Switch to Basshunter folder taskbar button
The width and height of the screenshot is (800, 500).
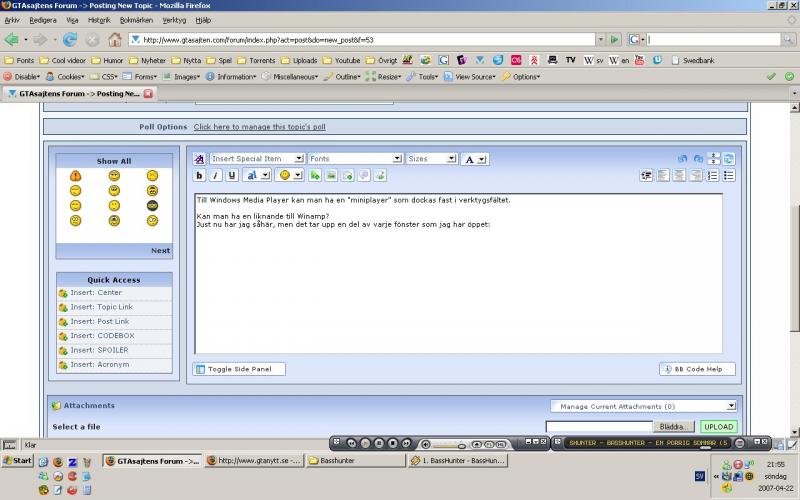356,461
